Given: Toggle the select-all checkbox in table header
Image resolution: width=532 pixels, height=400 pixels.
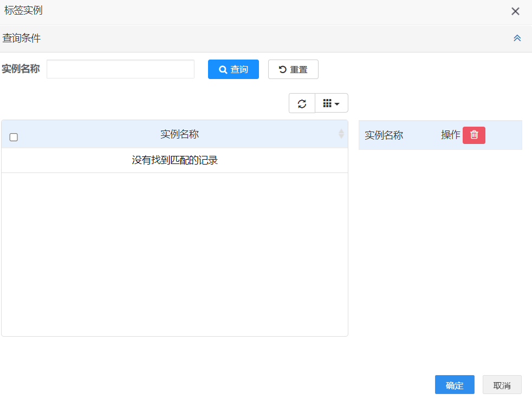Looking at the screenshot, I should click(x=14, y=137).
